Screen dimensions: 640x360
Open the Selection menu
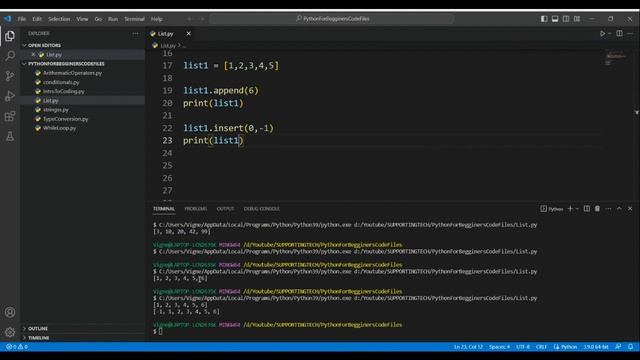pyautogui.click(x=59, y=19)
